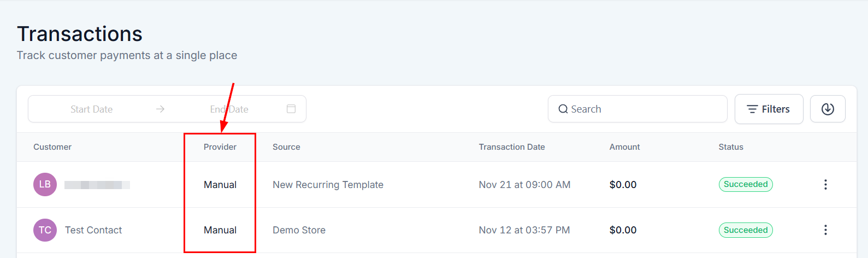Click the Transaction Date column header
Image resolution: width=868 pixels, height=258 pixels.
pyautogui.click(x=512, y=147)
